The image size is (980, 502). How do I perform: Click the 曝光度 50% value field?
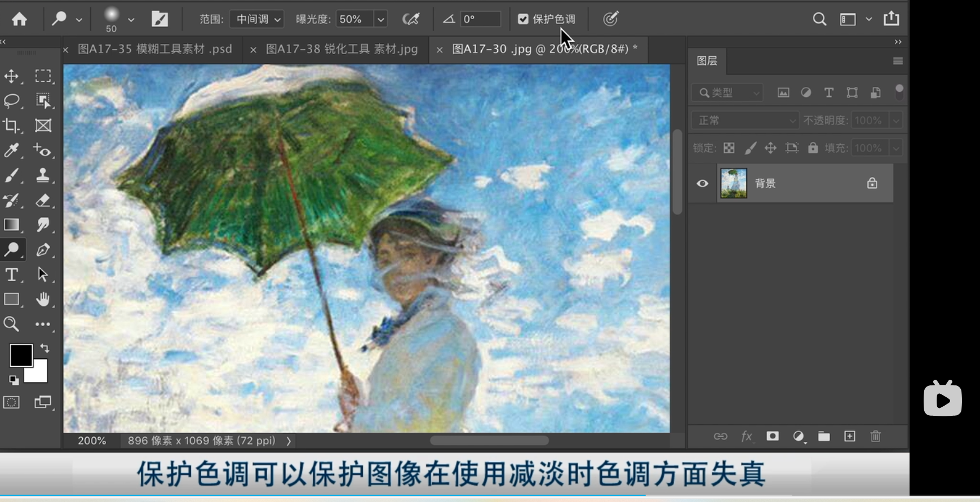point(354,19)
